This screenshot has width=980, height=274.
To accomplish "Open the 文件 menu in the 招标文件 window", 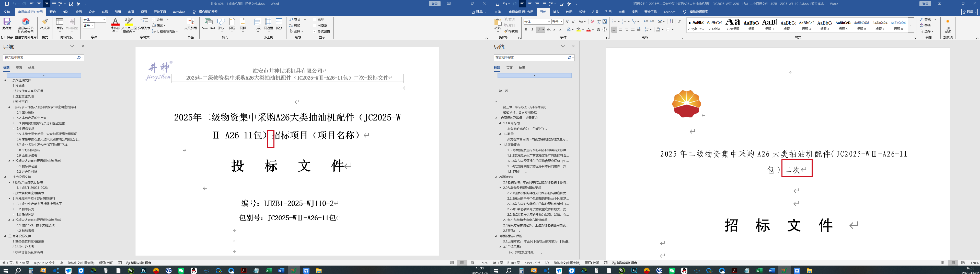I will [x=498, y=12].
